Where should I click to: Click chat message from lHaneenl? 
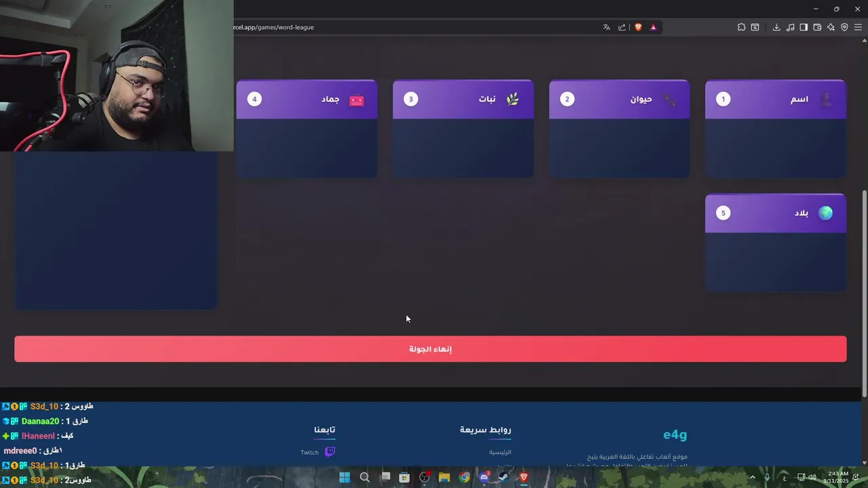38,436
